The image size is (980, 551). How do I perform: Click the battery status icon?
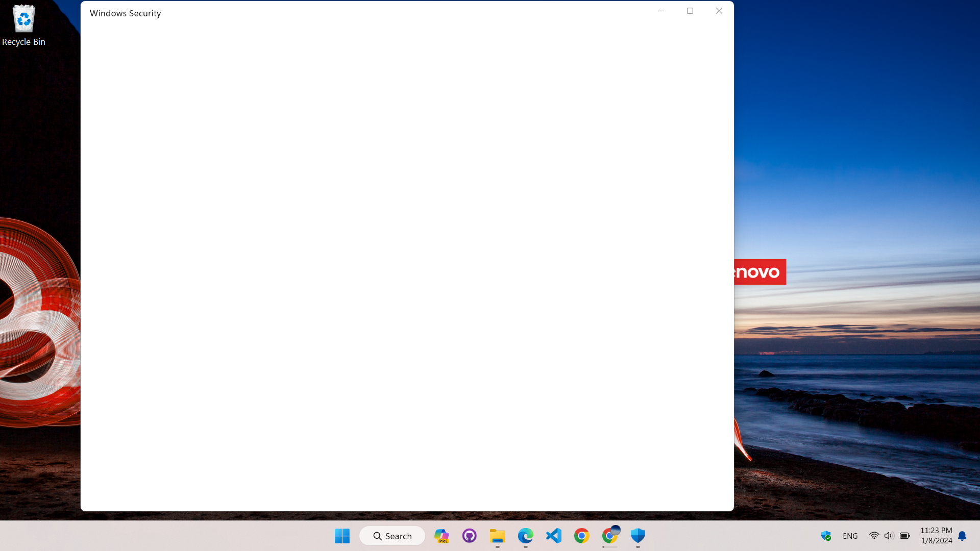[905, 536]
